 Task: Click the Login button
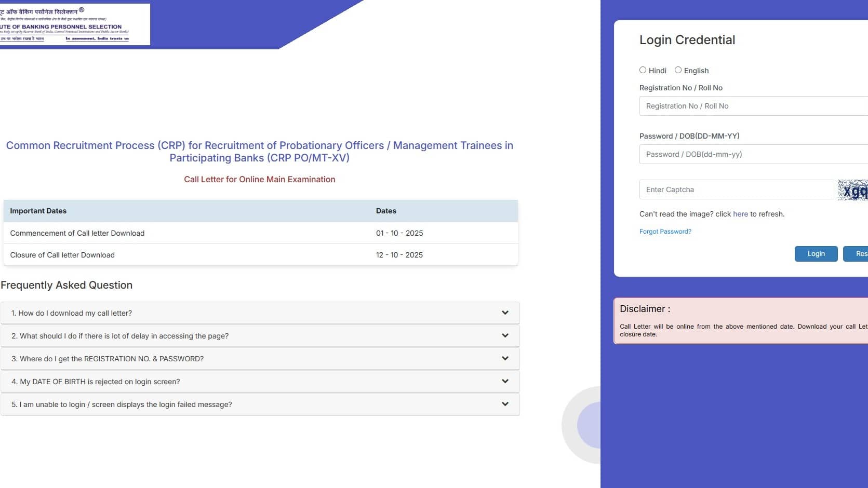point(816,253)
